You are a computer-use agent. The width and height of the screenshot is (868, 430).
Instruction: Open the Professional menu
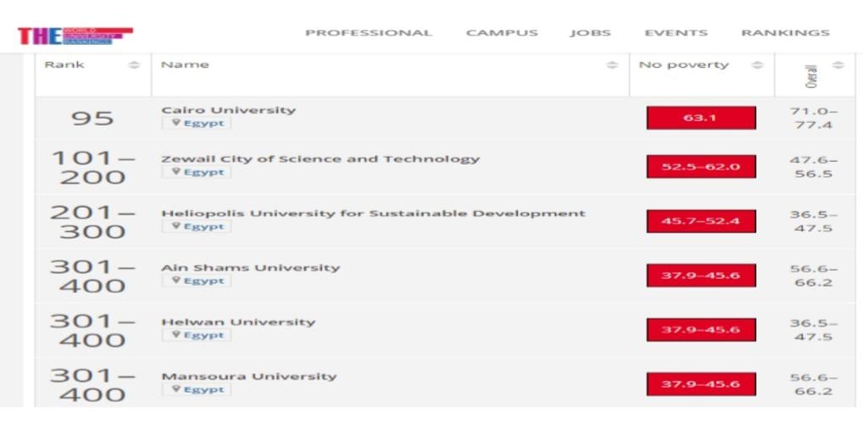coord(369,33)
